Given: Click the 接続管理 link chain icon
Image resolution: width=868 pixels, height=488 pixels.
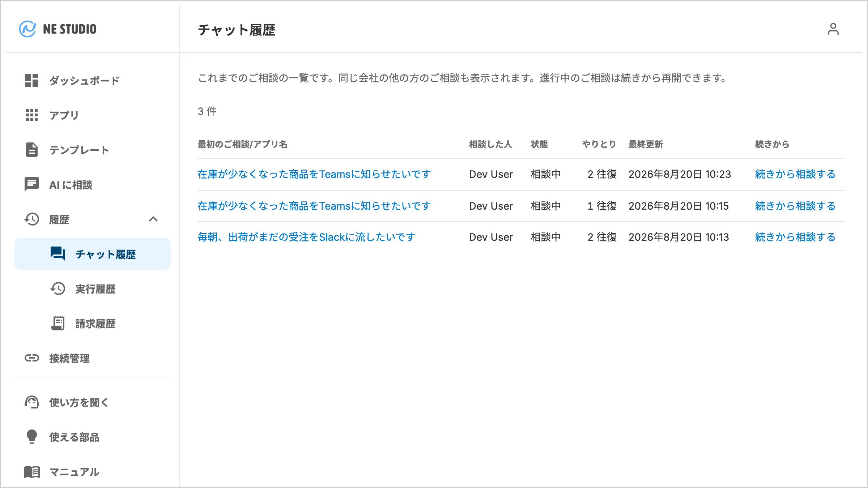Looking at the screenshot, I should pyautogui.click(x=32, y=358).
